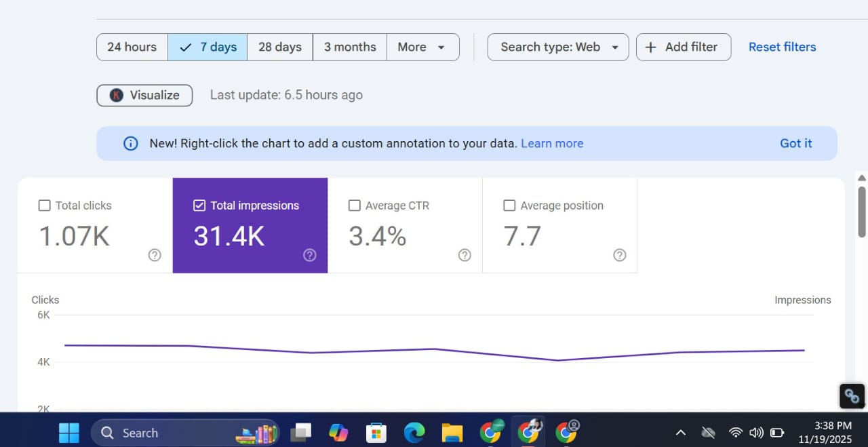
Task: Show hidden icons in system tray
Action: (681, 433)
